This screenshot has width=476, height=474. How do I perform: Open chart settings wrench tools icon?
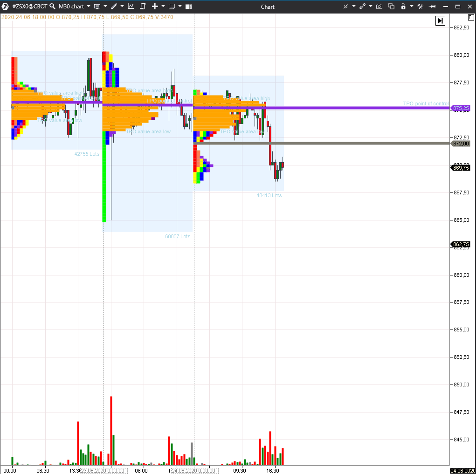(420, 7)
